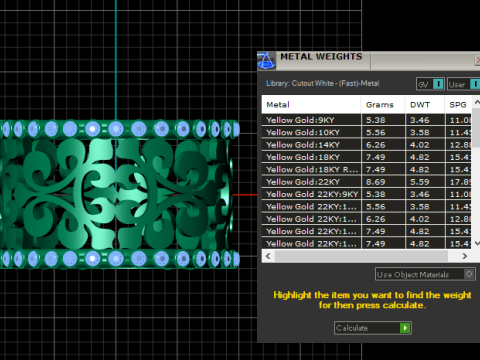Click 5.59 DWT value in 22KY row
480x360 pixels.
[420, 182]
